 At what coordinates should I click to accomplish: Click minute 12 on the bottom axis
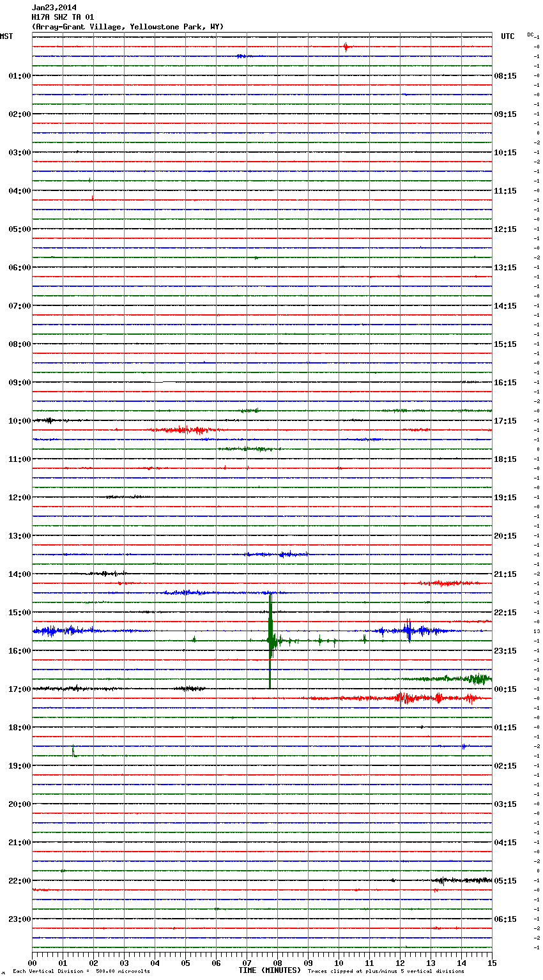tap(400, 963)
